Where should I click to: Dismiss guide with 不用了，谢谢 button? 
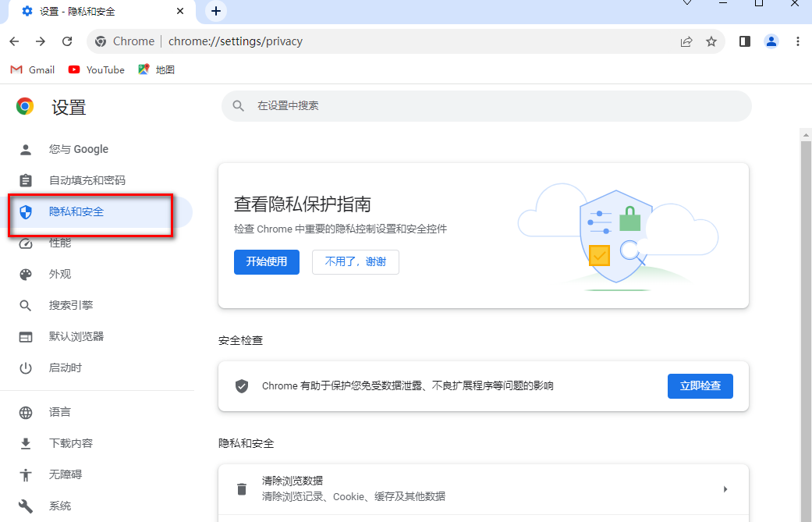(355, 262)
